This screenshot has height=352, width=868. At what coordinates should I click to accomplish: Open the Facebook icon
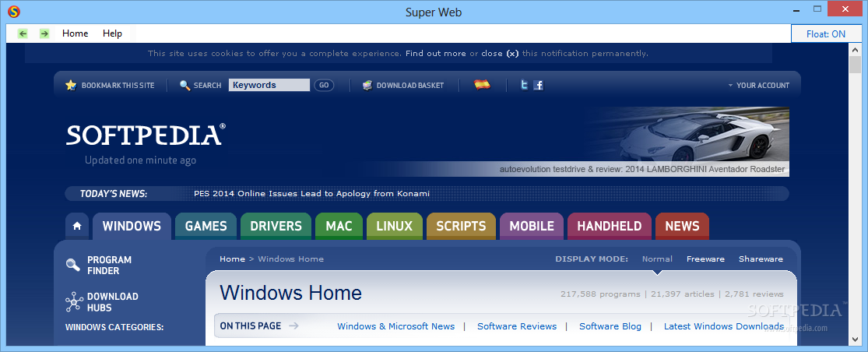point(538,85)
